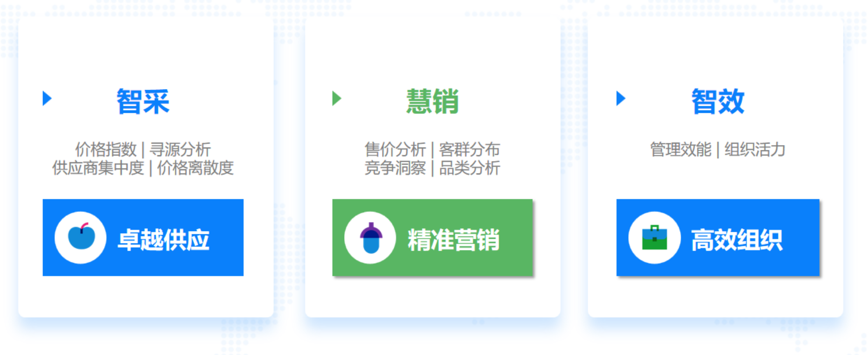868x355 pixels.
Task: Click the 卓越供应 label text
Action: 164,240
